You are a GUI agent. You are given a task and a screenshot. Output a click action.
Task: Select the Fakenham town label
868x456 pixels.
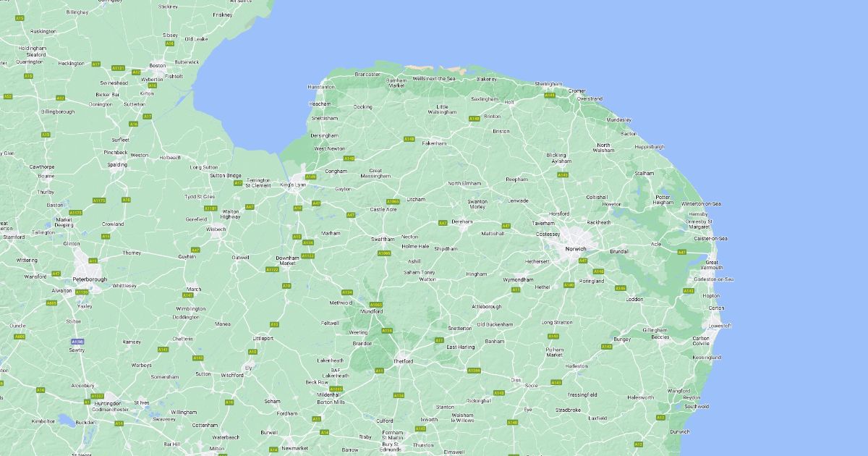click(435, 143)
